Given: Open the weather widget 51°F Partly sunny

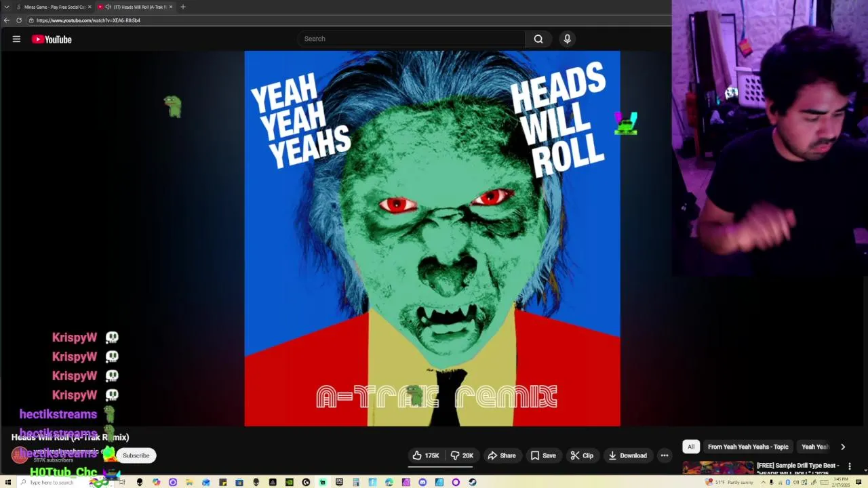Looking at the screenshot, I should coord(729,482).
